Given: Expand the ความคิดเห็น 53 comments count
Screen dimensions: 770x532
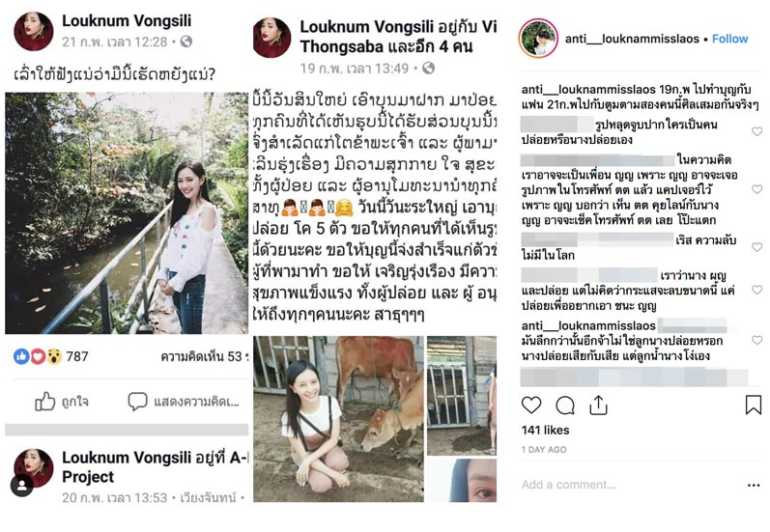Looking at the screenshot, I should coord(204,357).
